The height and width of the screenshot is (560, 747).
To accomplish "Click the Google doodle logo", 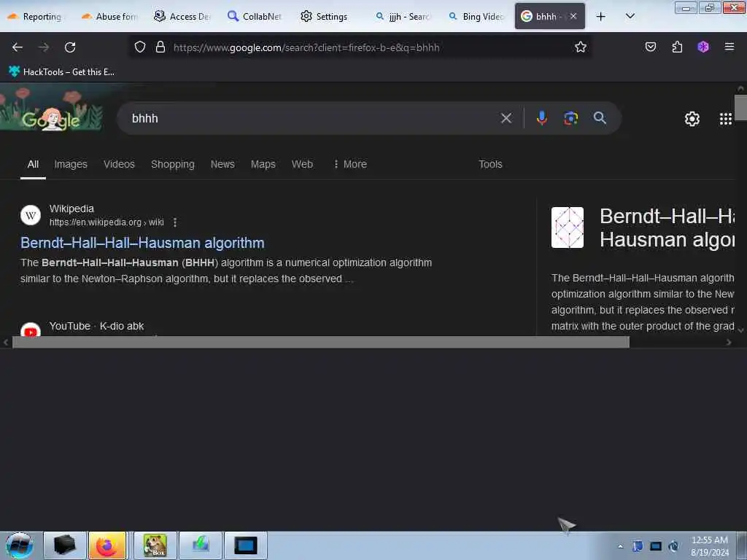I will [x=52, y=109].
